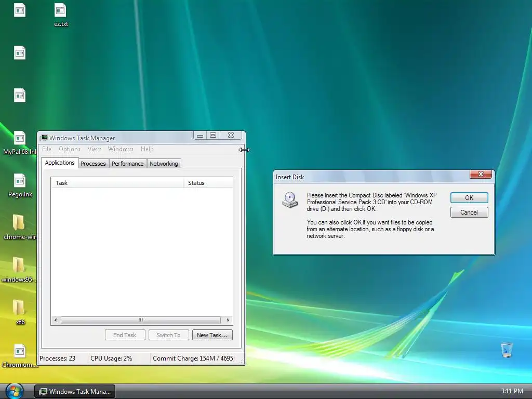
Task: Click the Windows Task Manager taskbar button
Action: pos(75,392)
